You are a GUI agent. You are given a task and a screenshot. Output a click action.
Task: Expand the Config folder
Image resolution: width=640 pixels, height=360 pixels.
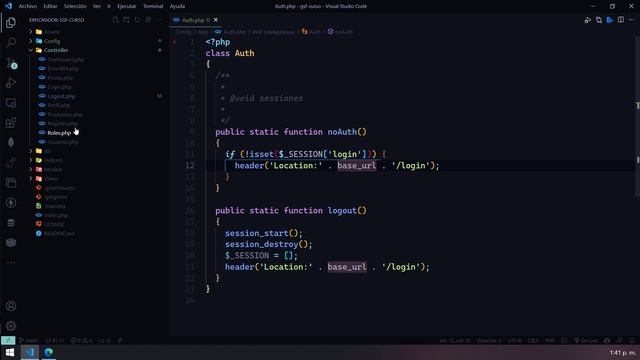[52, 41]
